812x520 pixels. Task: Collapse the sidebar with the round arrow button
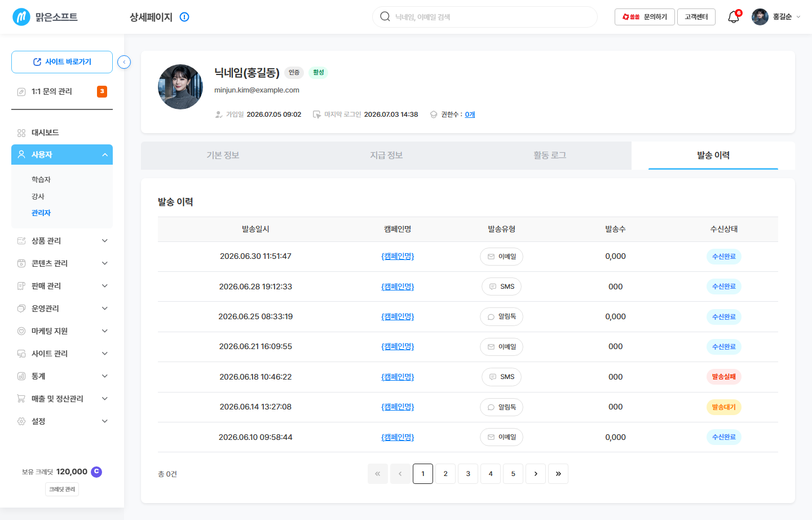tap(124, 62)
